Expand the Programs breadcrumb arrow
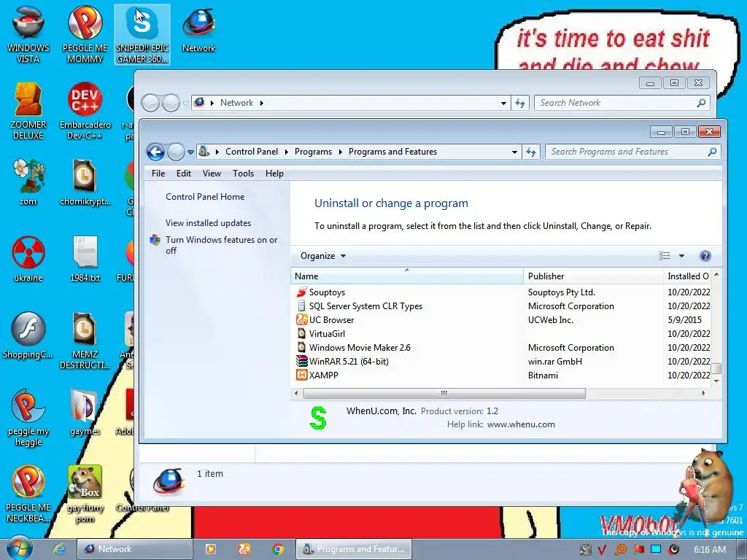The image size is (747, 560). (340, 152)
